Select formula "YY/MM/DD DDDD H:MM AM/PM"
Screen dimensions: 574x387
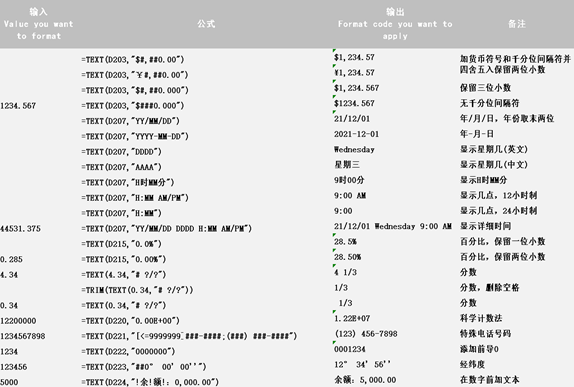[167, 229]
